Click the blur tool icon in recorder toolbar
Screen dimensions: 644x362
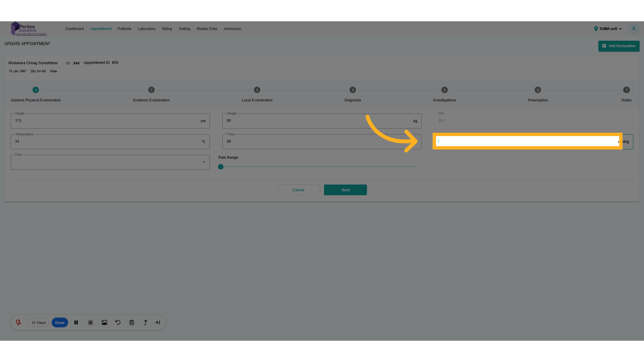coord(91,322)
